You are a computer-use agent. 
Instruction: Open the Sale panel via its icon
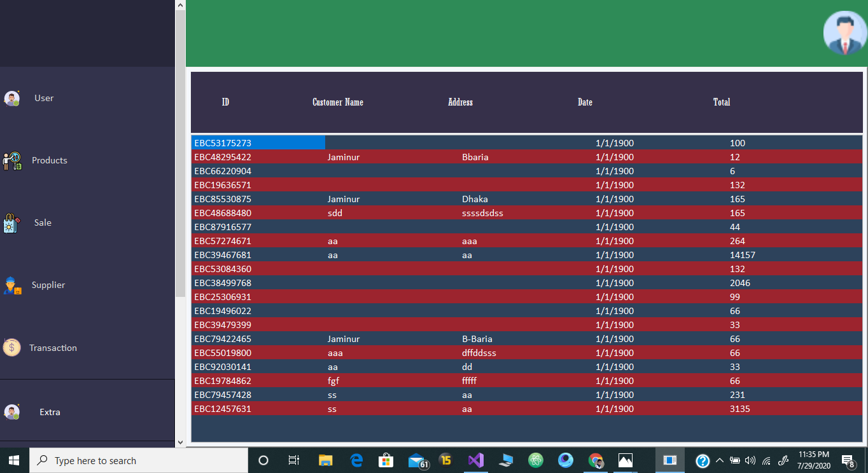coord(12,223)
